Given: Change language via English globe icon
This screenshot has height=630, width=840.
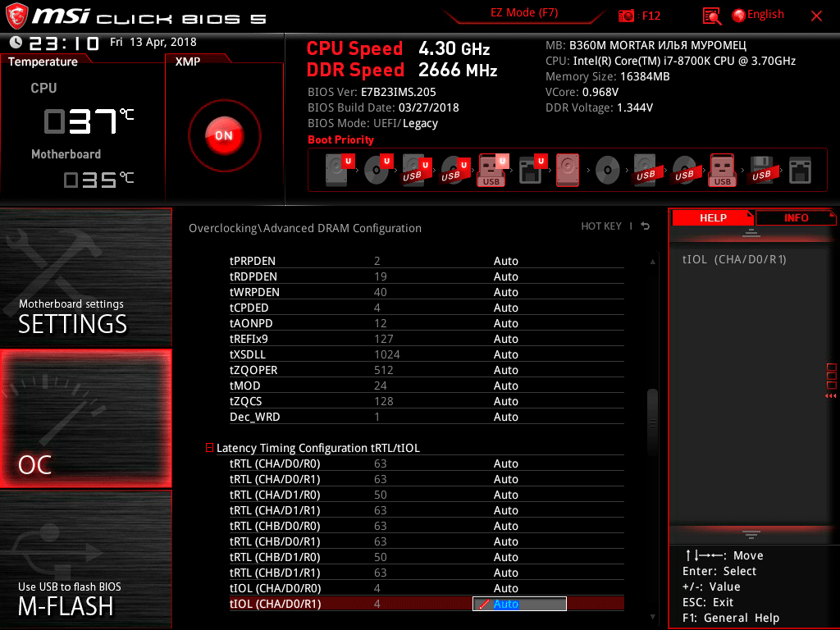Looking at the screenshot, I should [x=758, y=15].
